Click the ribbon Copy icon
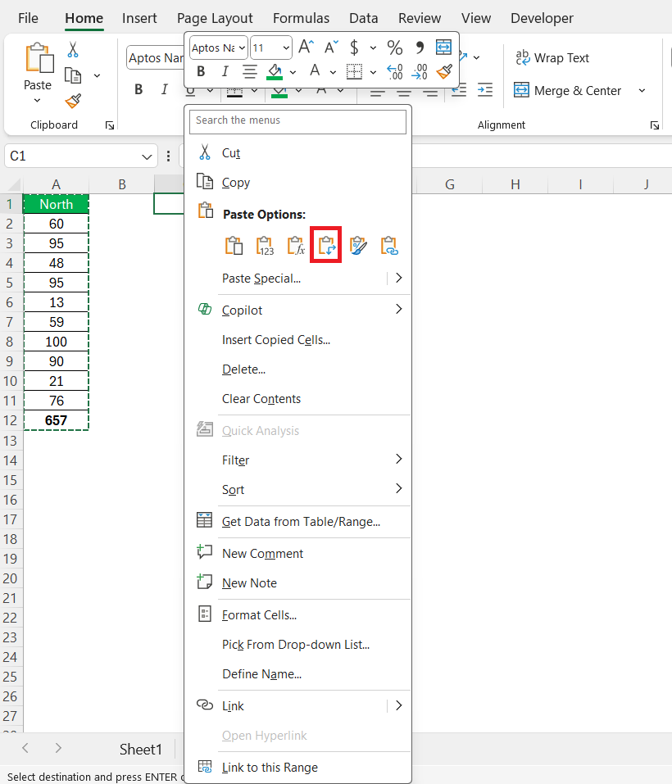 tap(73, 75)
